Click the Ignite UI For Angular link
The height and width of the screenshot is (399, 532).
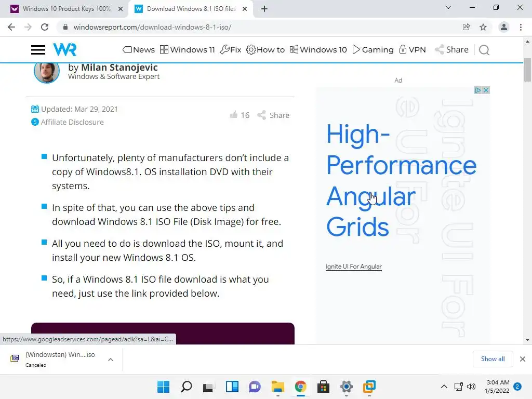click(x=353, y=267)
